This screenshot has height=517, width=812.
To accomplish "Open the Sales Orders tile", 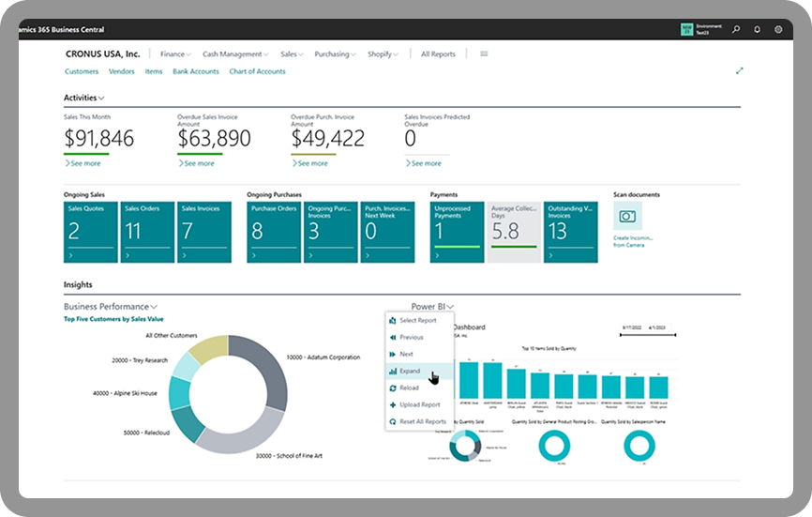I will 147,232.
